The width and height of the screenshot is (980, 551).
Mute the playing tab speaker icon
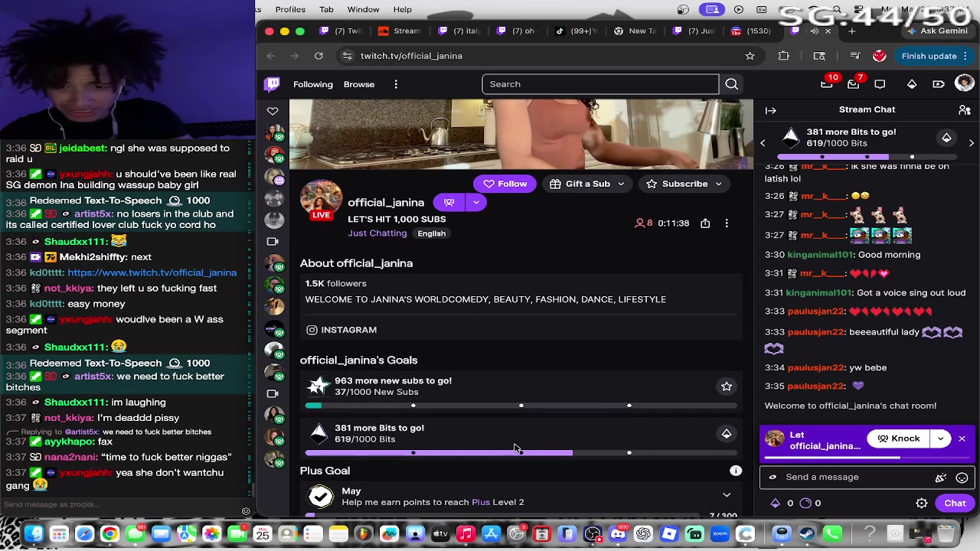(814, 31)
